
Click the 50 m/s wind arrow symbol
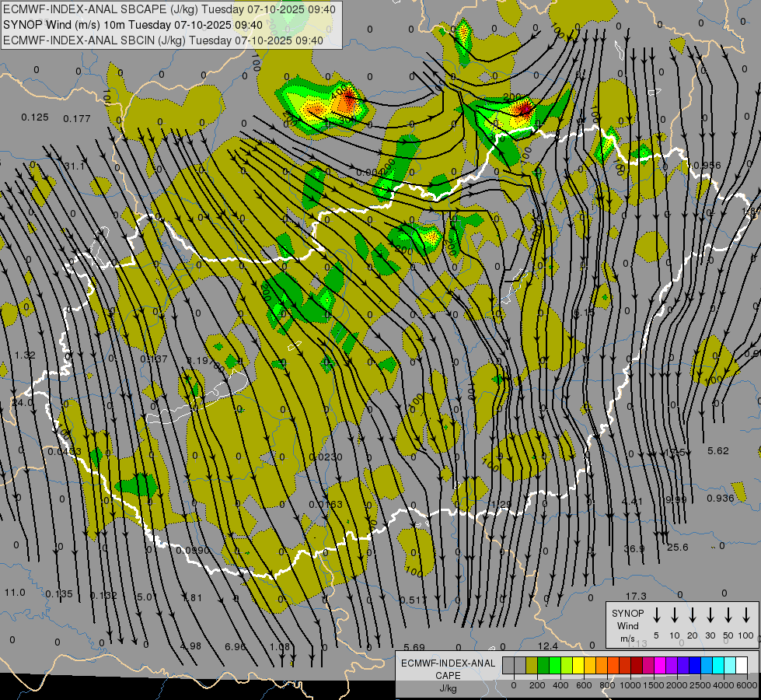pyautogui.click(x=728, y=615)
